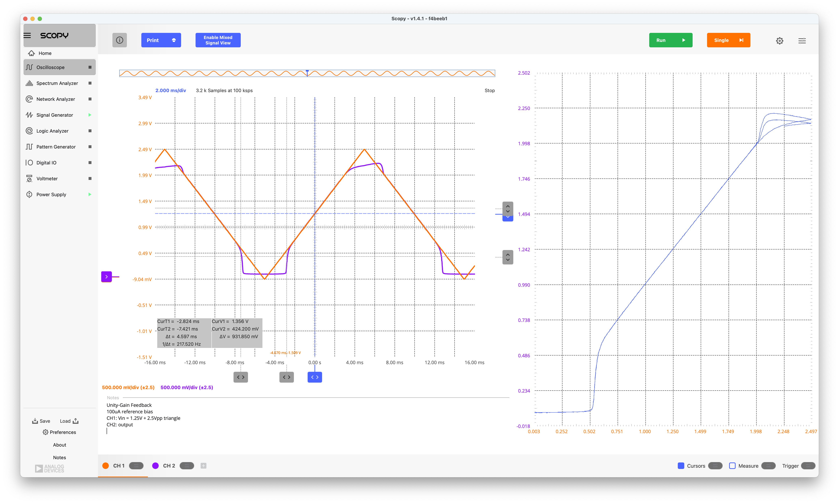Click the cursor readout box

click(x=210, y=333)
